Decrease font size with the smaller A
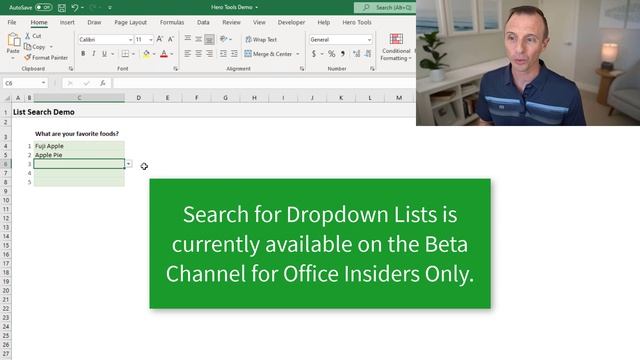This screenshot has width=640, height=360. tap(171, 39)
